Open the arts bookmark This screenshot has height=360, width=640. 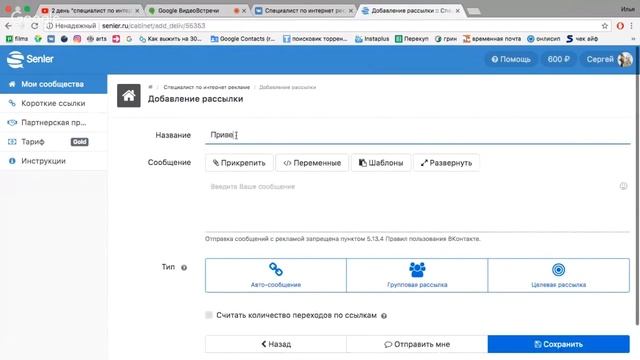click(96, 39)
